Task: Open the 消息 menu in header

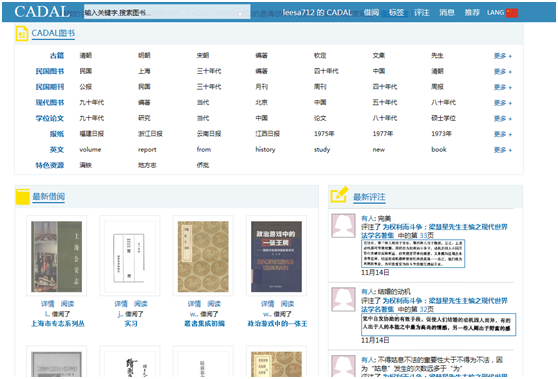Action: [x=447, y=12]
